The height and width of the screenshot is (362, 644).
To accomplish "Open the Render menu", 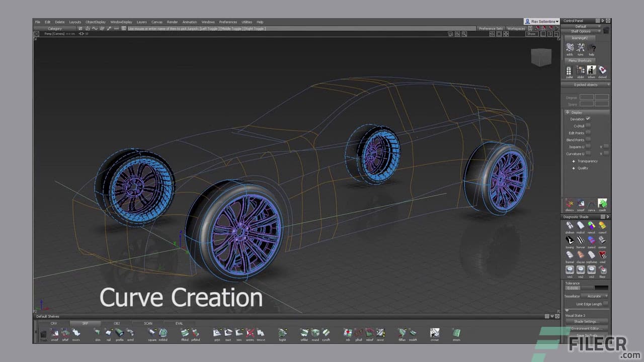I will pyautogui.click(x=173, y=22).
